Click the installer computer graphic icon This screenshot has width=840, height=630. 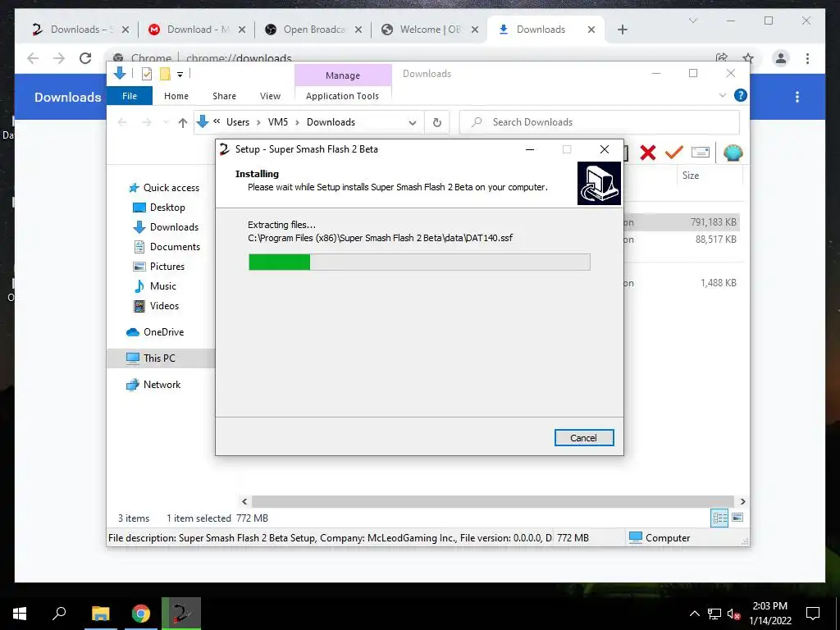pos(599,184)
